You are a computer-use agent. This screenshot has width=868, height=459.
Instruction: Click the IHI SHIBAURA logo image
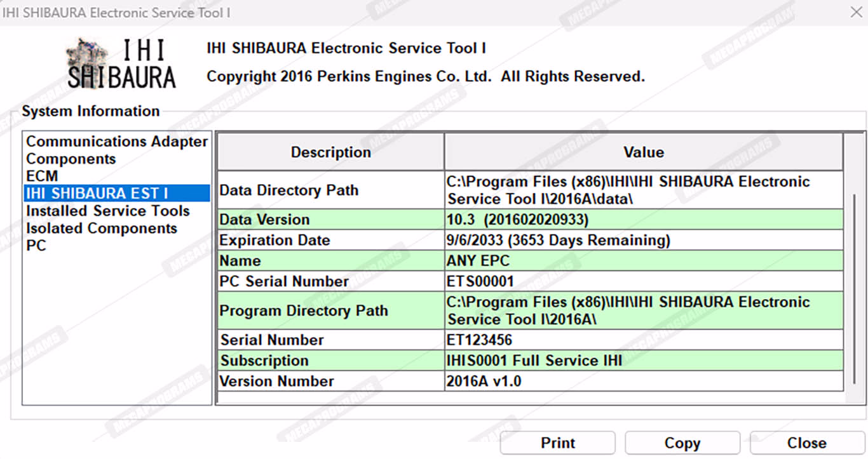tap(121, 63)
